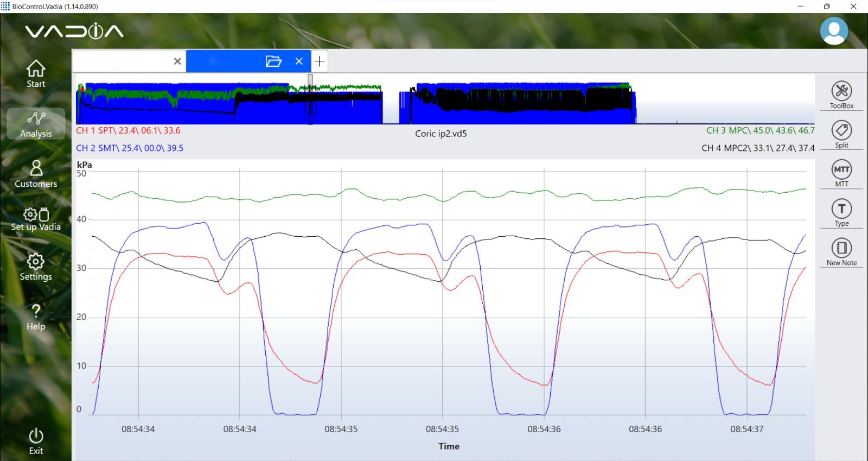Click the Type tool

click(841, 212)
